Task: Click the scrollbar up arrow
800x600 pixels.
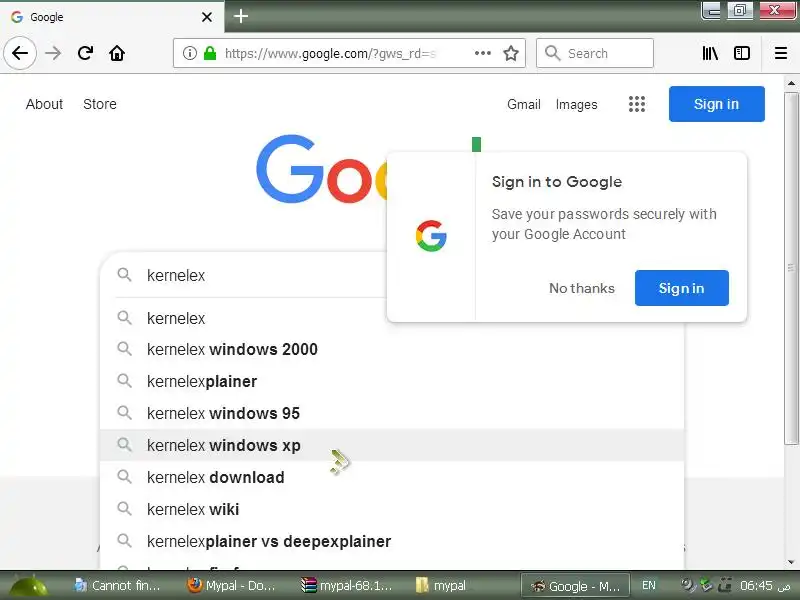Action: pyautogui.click(x=791, y=83)
